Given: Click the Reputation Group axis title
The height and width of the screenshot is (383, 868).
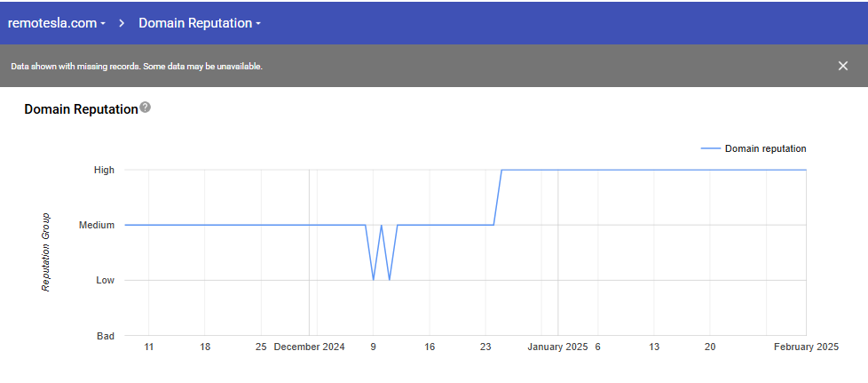Looking at the screenshot, I should click(x=45, y=252).
